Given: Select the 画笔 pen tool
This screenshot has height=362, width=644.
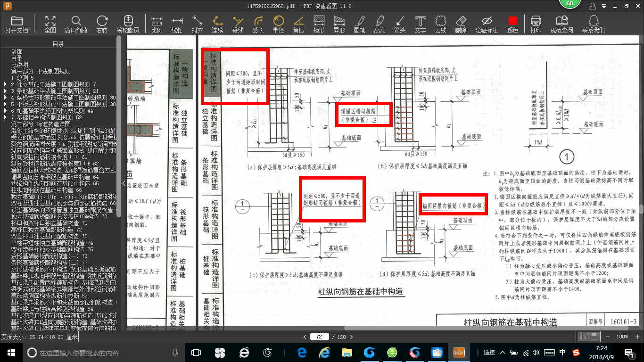Looking at the screenshot, I should click(x=359, y=24).
